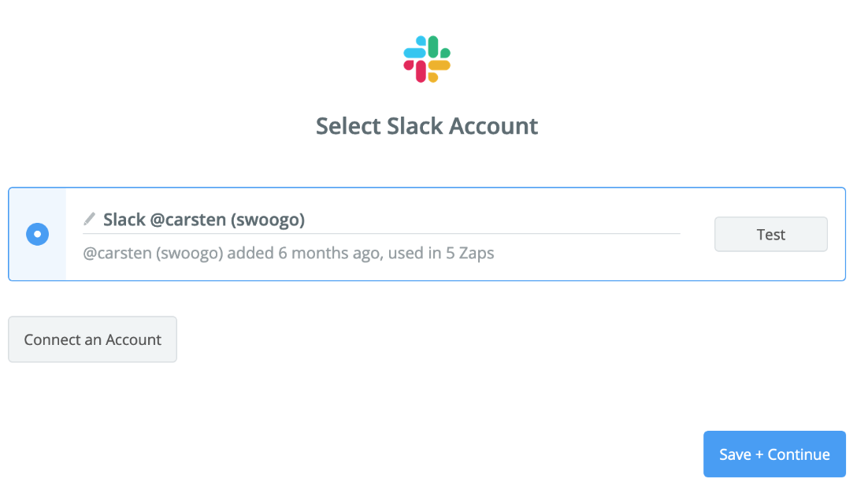857x504 pixels.
Task: Click the '@carsten (swoogo)' text in the subtitle
Action: (153, 253)
